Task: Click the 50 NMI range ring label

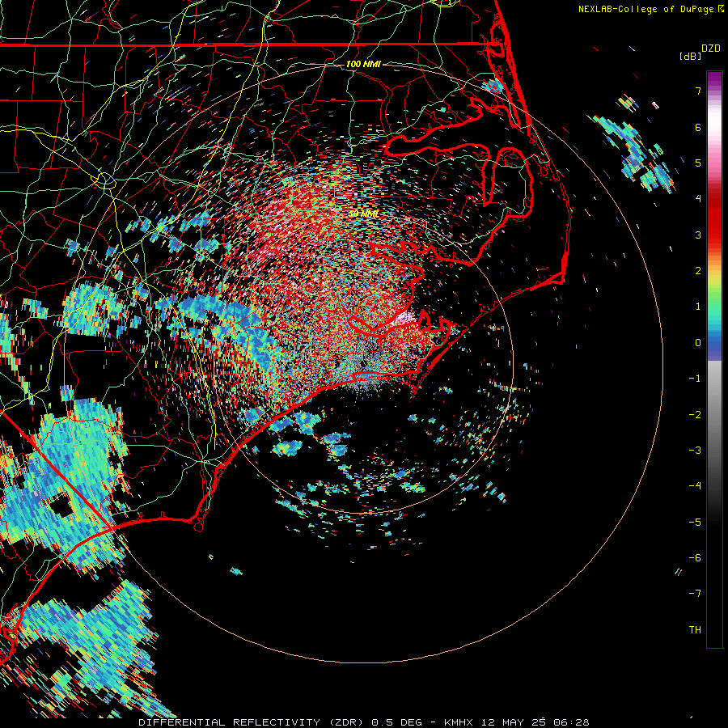Action: click(363, 214)
